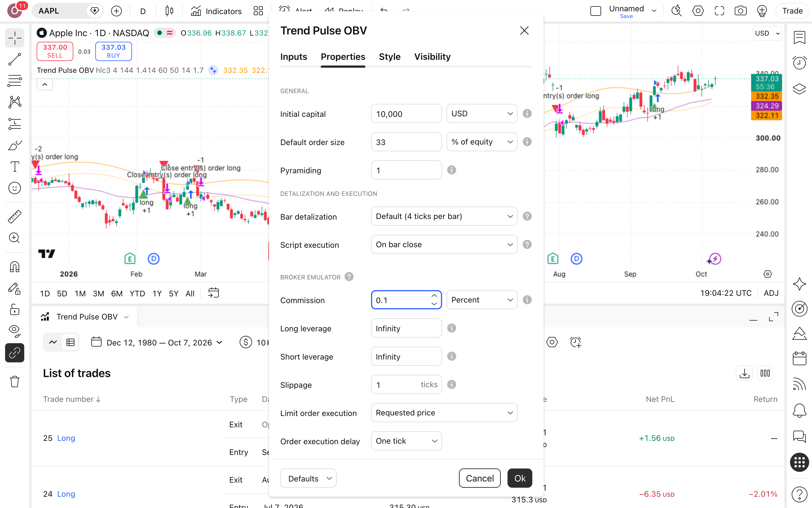Open Indicators menu in top toolbar
The image size is (812, 508).
216,11
